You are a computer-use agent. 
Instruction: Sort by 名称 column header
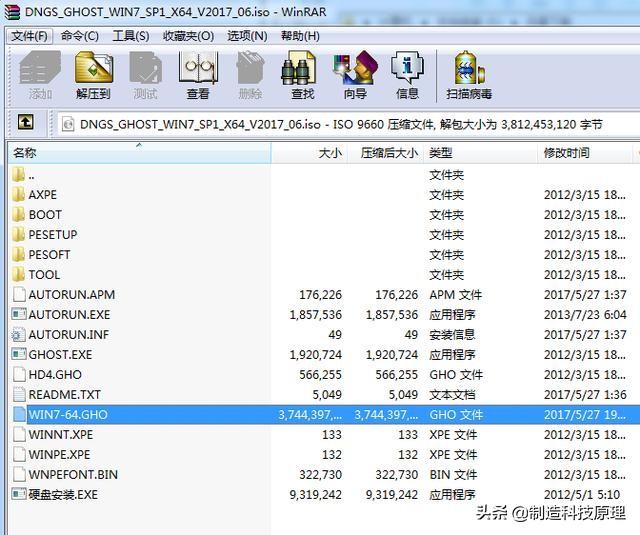(x=139, y=153)
